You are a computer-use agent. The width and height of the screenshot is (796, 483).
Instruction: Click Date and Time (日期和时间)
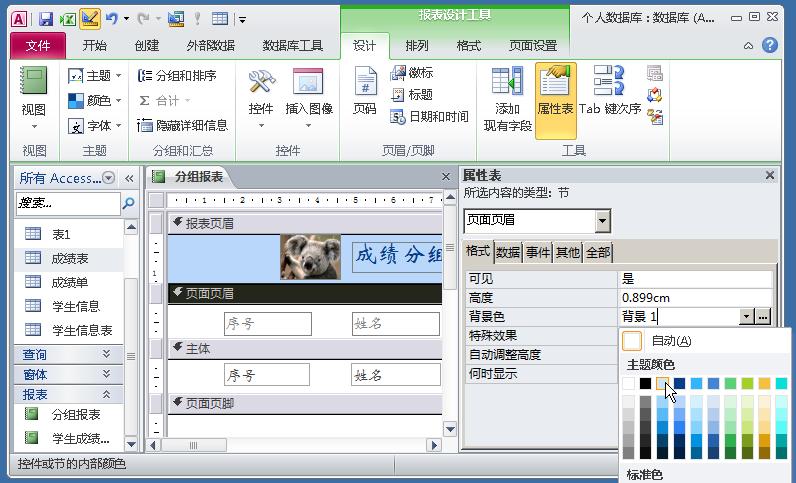429,117
